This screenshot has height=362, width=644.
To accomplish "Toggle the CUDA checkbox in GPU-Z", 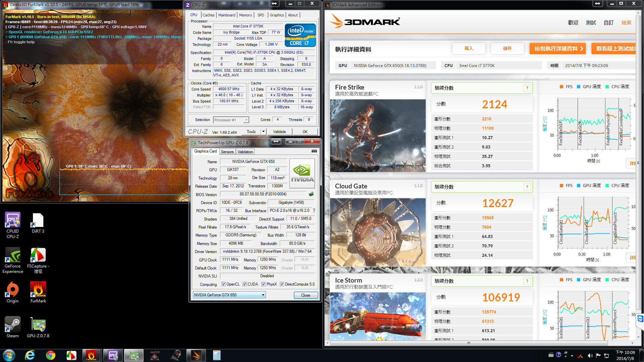I will [x=245, y=284].
